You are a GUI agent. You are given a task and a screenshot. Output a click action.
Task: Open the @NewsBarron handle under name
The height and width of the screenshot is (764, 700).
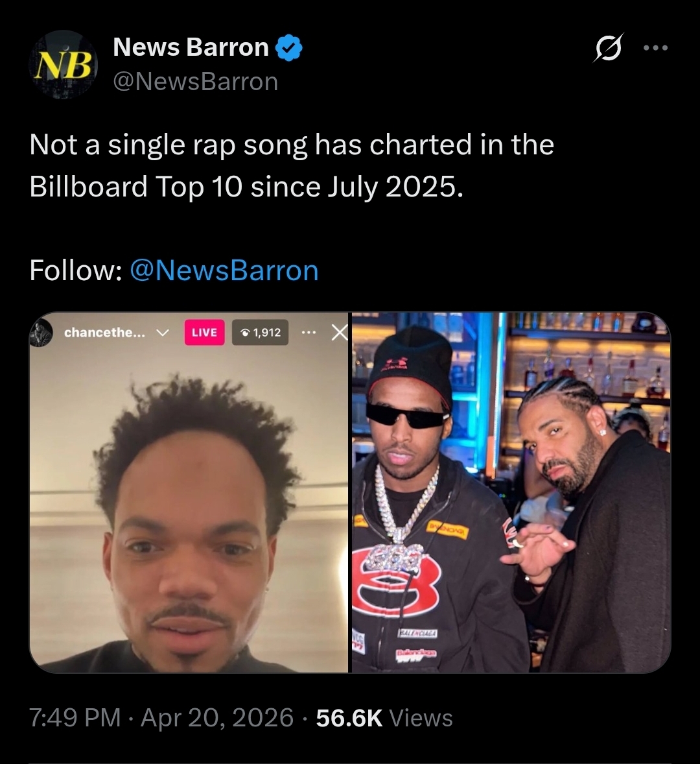[x=196, y=81]
